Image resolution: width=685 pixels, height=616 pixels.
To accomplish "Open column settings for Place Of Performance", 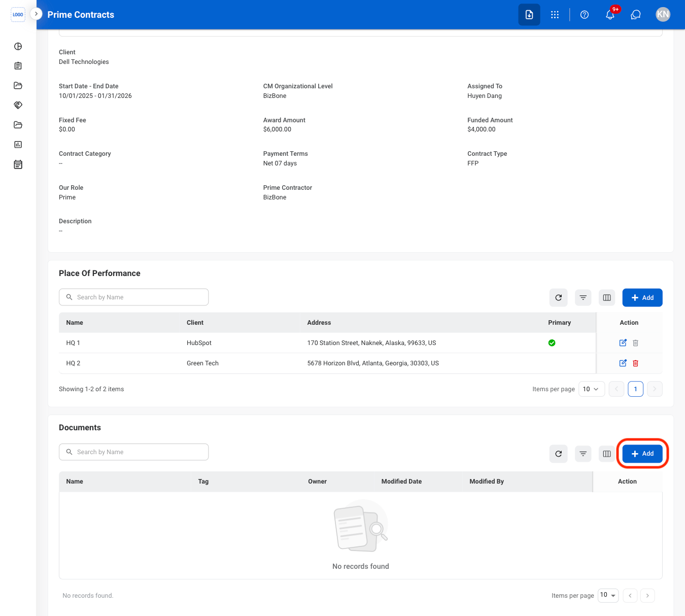I will (x=607, y=298).
